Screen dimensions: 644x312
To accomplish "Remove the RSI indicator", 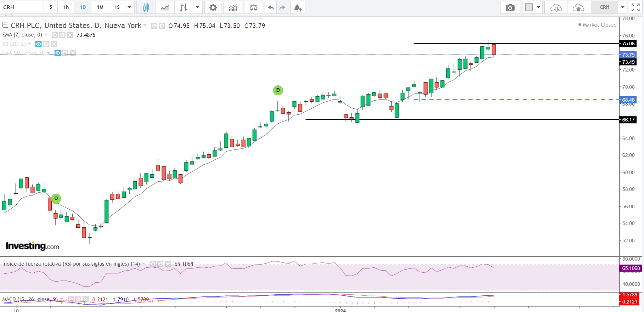I will (x=168, y=264).
